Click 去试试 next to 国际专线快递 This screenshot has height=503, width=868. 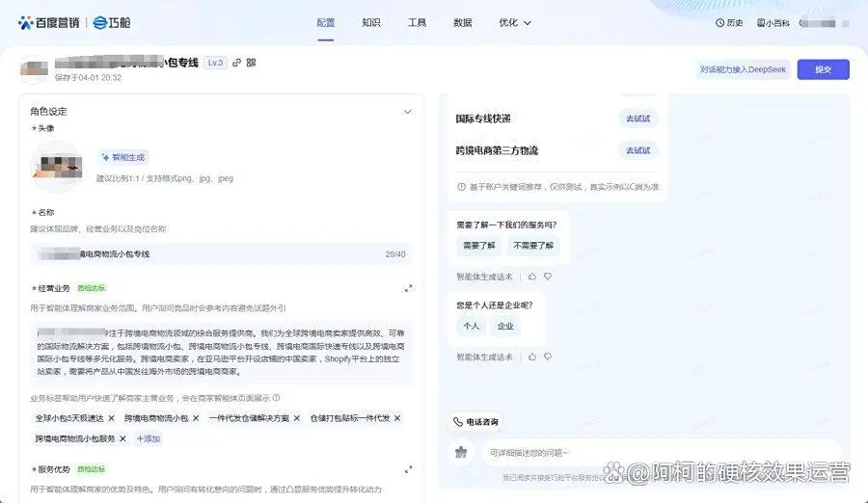(x=637, y=119)
